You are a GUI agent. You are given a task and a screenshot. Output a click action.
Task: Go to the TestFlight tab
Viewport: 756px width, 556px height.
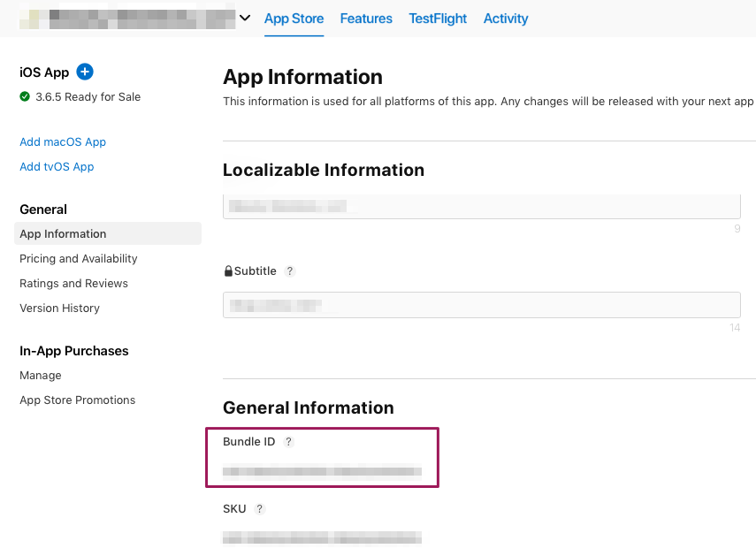[438, 19]
